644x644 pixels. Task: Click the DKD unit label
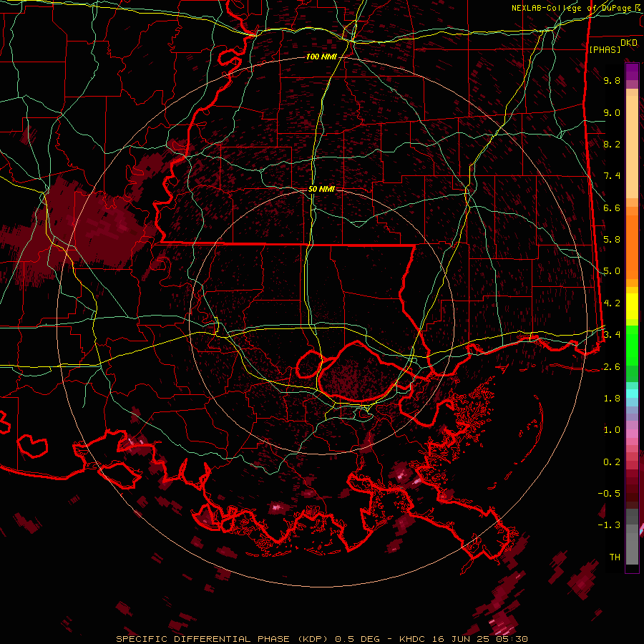(x=629, y=43)
